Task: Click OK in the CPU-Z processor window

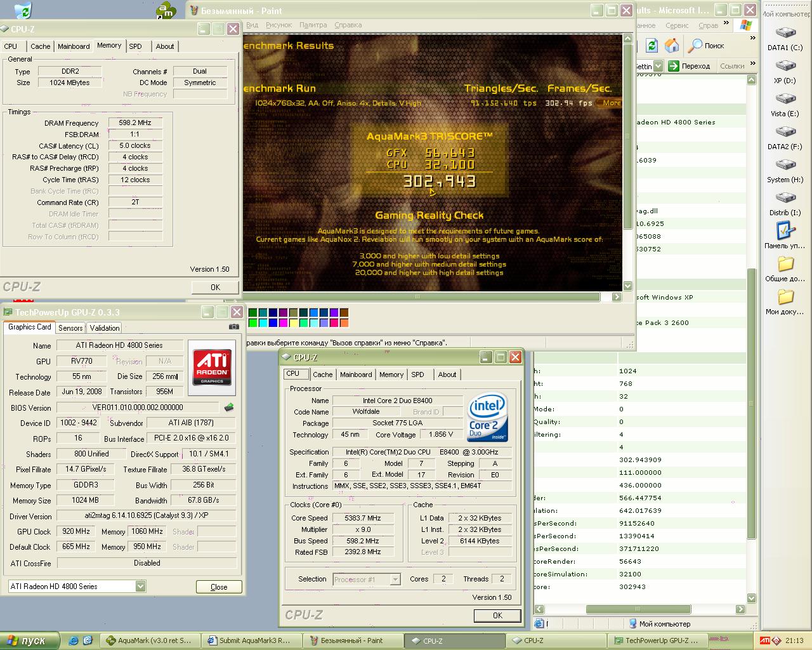Action: (x=497, y=615)
